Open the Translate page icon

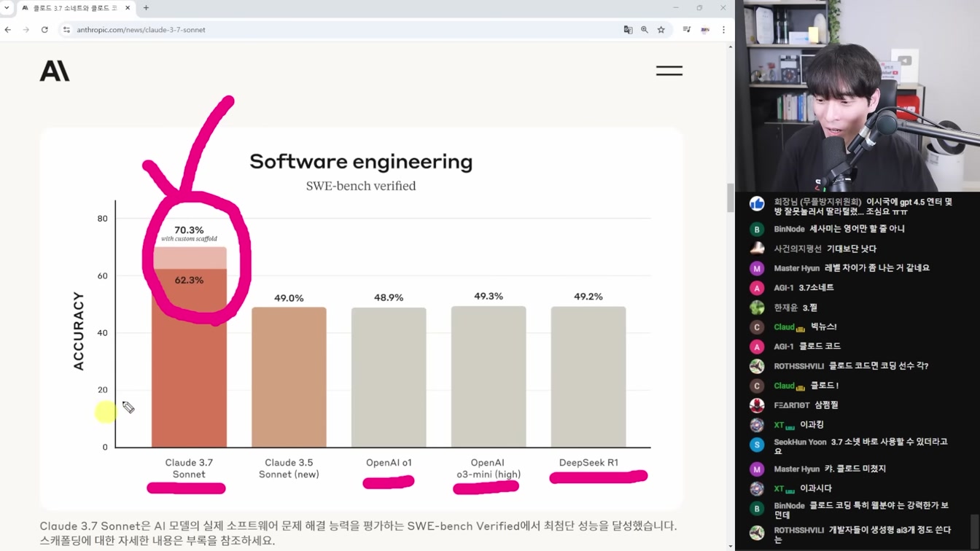(628, 30)
